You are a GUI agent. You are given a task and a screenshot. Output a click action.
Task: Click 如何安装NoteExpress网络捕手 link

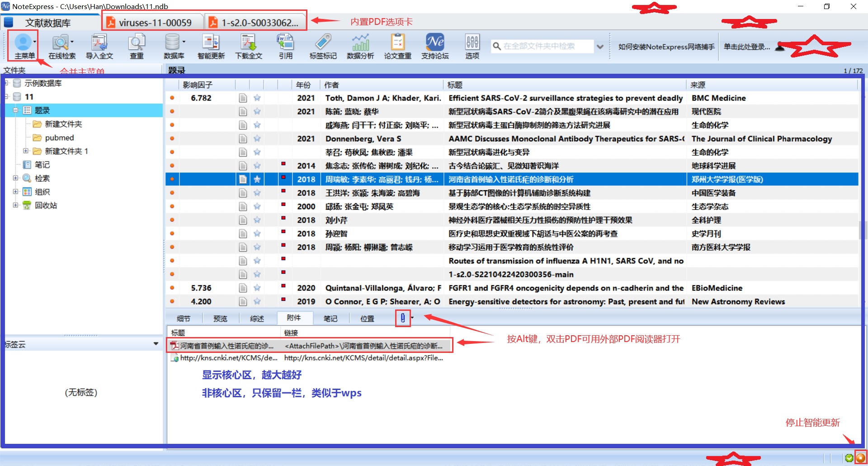[x=666, y=47]
